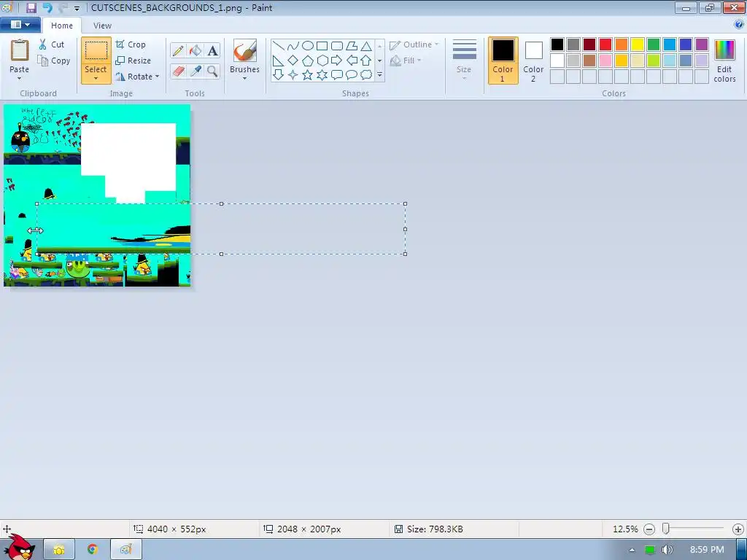Choose the black color swatch
This screenshot has width=747, height=560.
[557, 44]
